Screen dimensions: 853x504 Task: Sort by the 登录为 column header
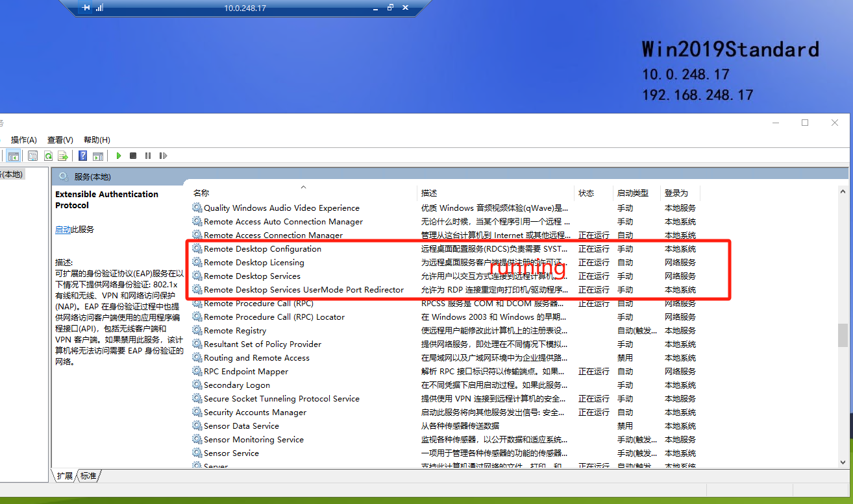[x=680, y=193]
